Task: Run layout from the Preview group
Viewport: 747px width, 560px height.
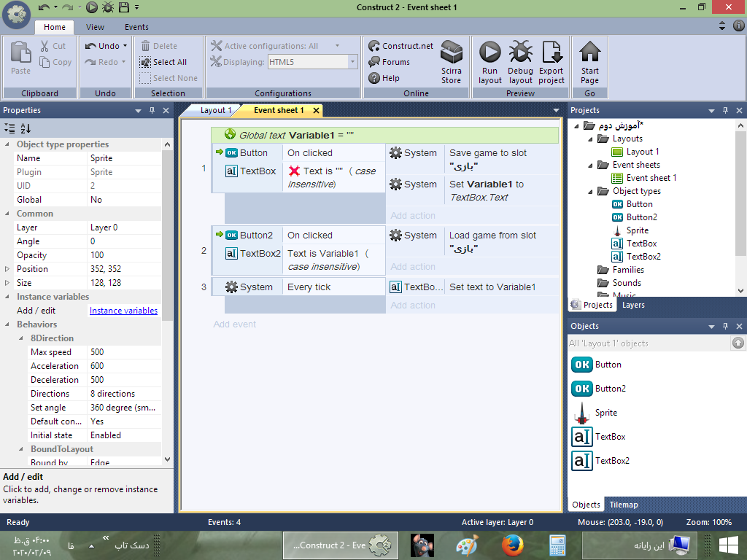Action: click(x=489, y=63)
